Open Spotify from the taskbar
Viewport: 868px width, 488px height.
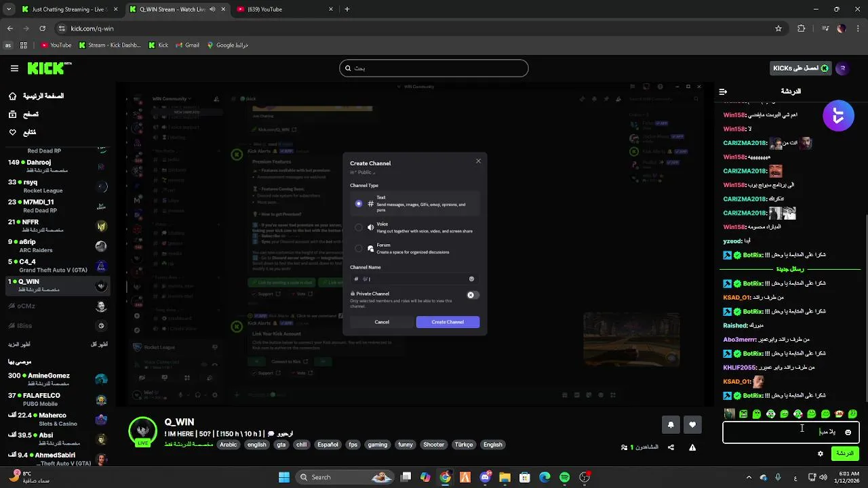pyautogui.click(x=564, y=477)
